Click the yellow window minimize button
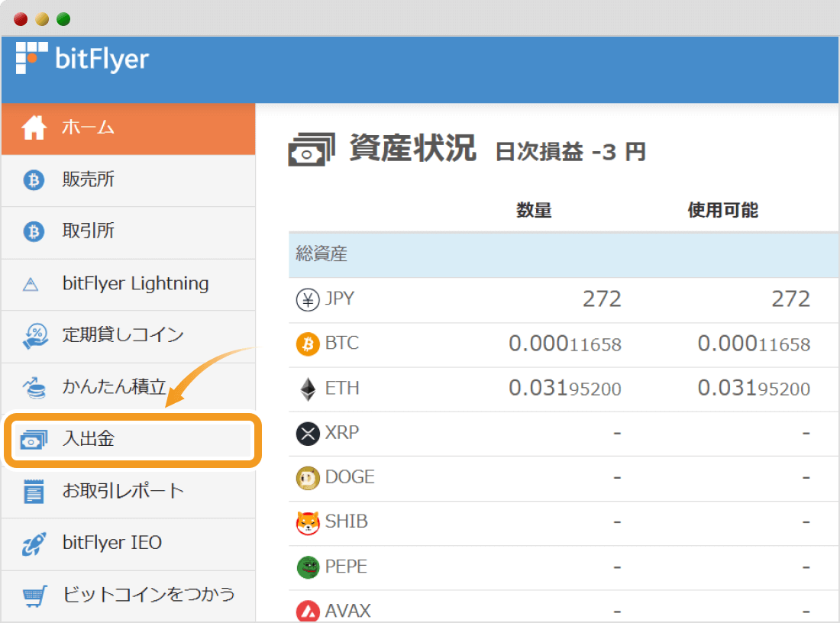This screenshot has height=623, width=840. coord(42,19)
